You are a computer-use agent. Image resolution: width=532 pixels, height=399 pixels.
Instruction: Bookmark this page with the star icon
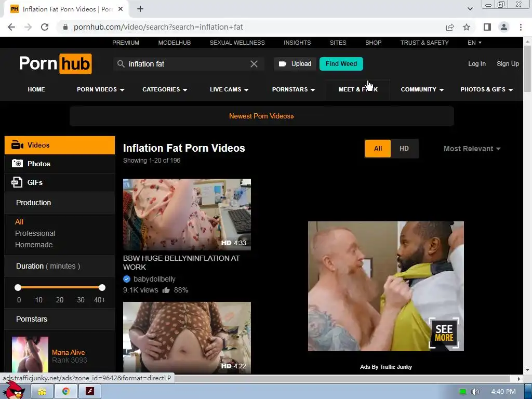(467, 27)
